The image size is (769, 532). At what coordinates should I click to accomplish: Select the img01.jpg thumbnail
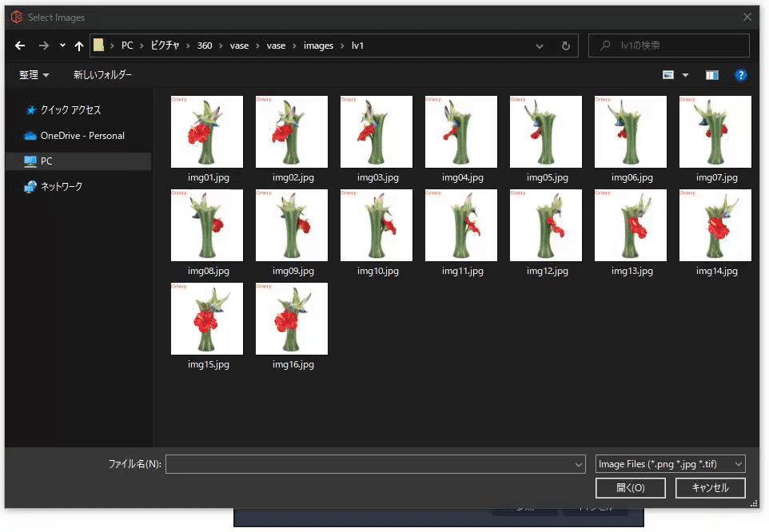coord(207,133)
